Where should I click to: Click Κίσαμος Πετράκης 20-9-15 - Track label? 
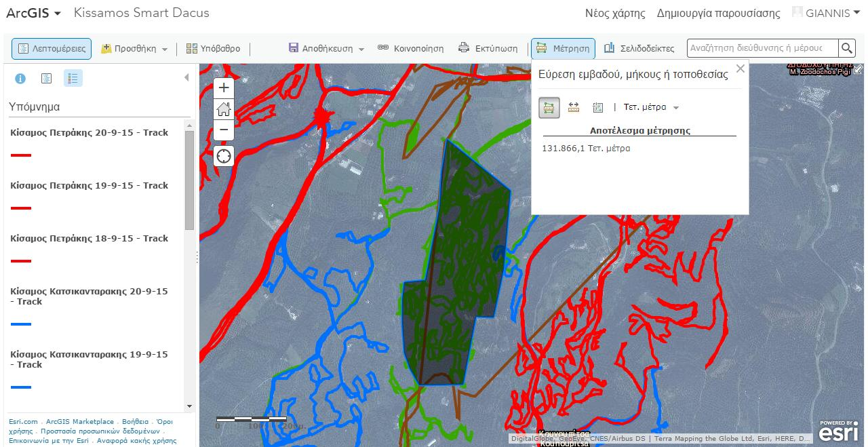(89, 132)
